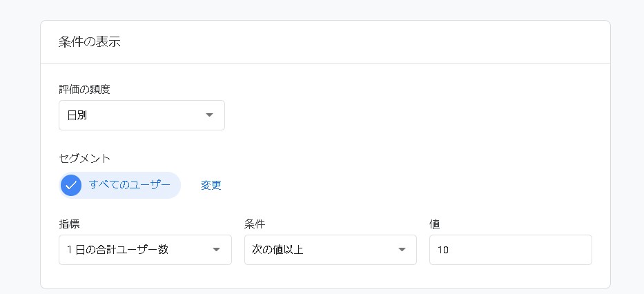The width and height of the screenshot is (644, 294).
Task: Click the arrow icon in 次の値以上 dropdown
Action: 402,250
